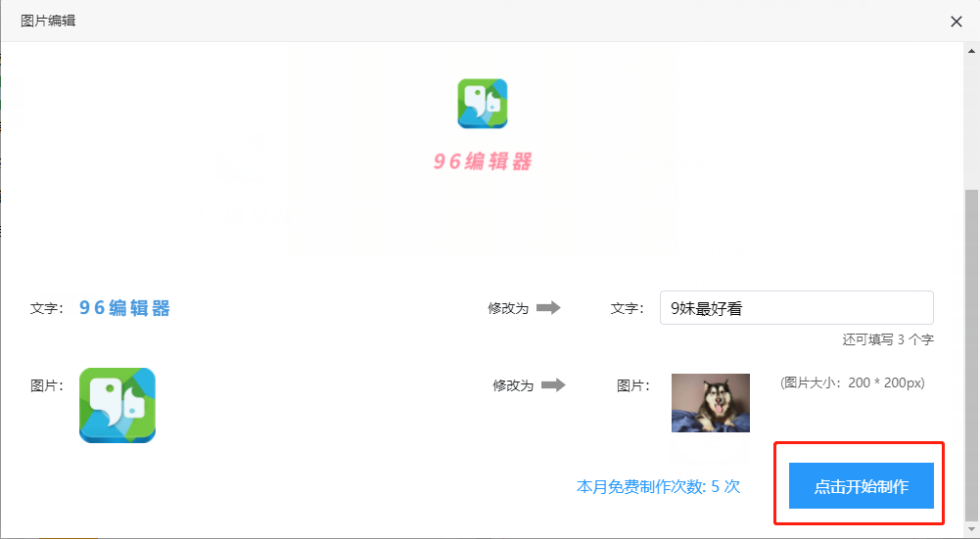Click the 还可填写 3 个字 hint text

pos(888,339)
